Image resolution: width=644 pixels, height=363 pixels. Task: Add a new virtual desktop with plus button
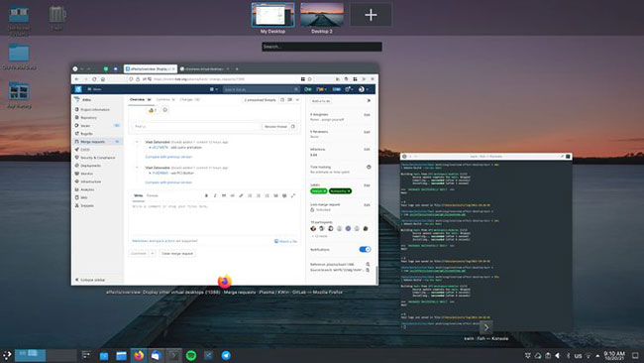point(371,15)
